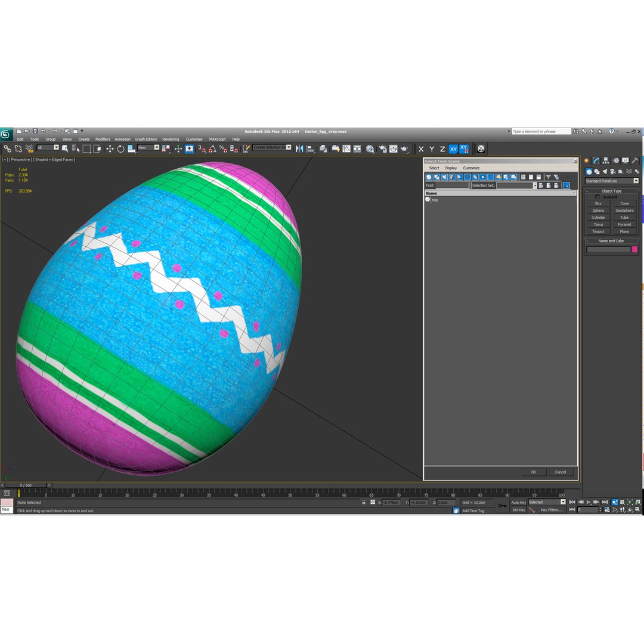Click the Set Keys key icon

[x=502, y=506]
